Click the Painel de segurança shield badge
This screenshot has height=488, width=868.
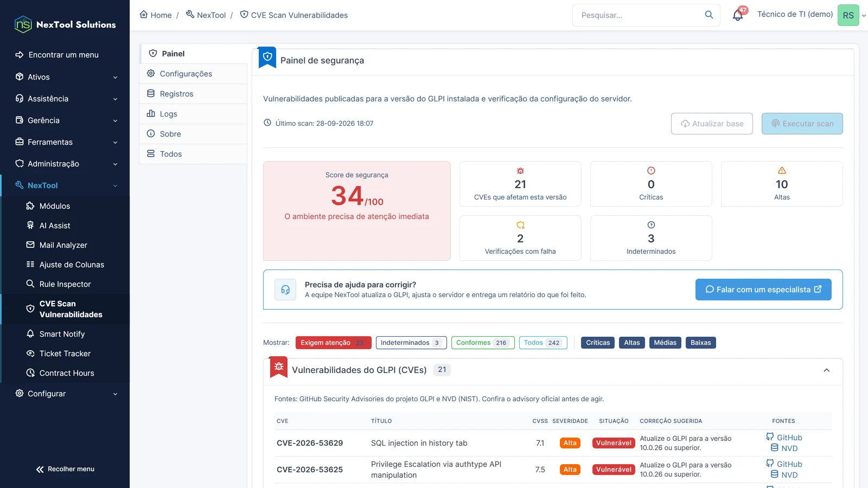coord(267,57)
